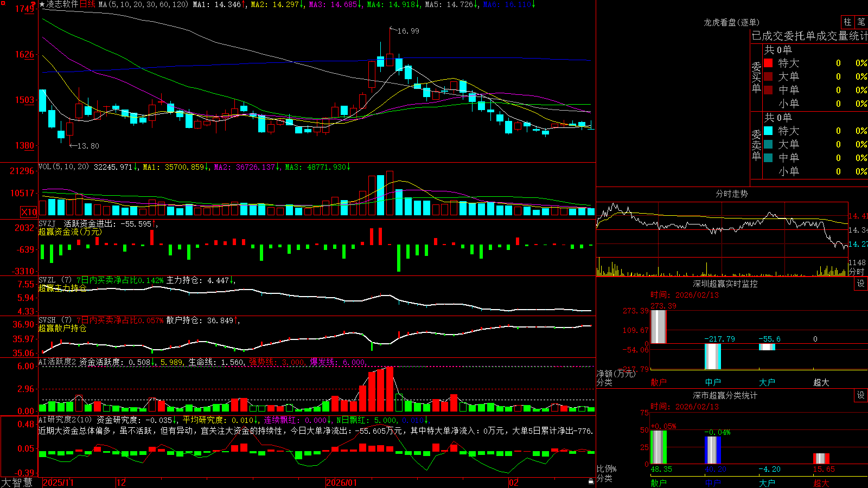Click the 大智慧 logo label
The image size is (868, 488).
(x=17, y=483)
